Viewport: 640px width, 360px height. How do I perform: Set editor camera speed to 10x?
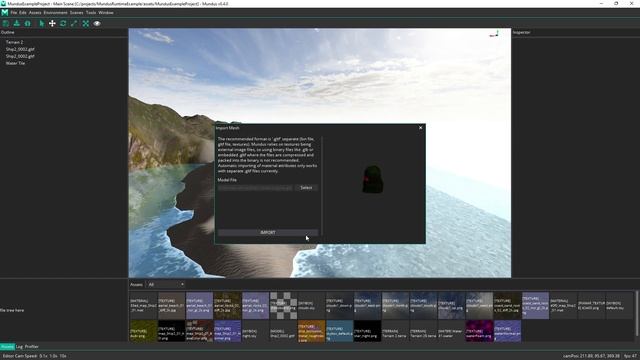pyautogui.click(x=63, y=356)
